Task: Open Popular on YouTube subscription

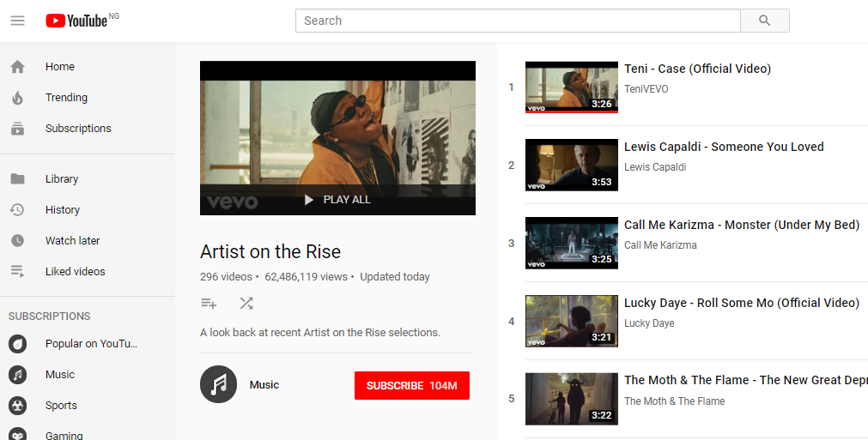Action: point(91,344)
